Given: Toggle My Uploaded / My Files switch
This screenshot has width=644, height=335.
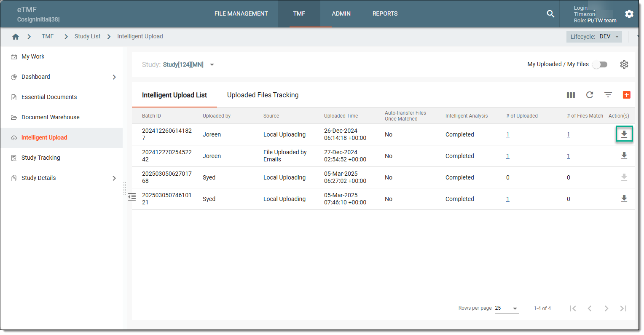Looking at the screenshot, I should (600, 64).
